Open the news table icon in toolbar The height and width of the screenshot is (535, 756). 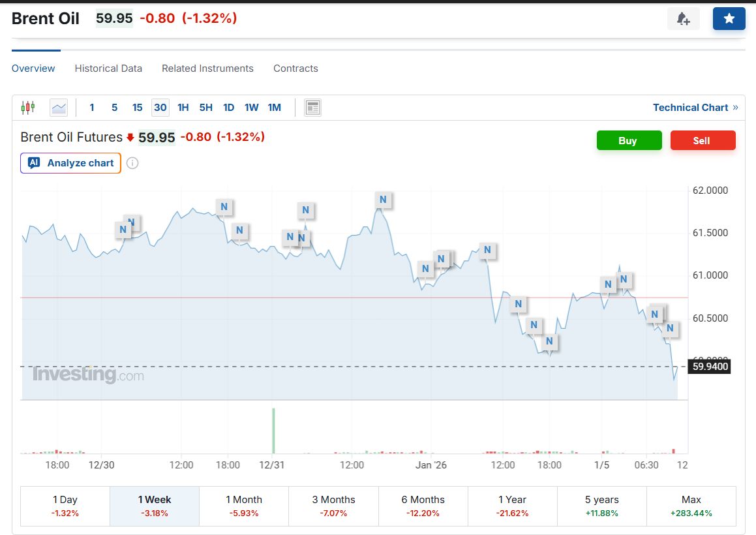click(x=312, y=108)
